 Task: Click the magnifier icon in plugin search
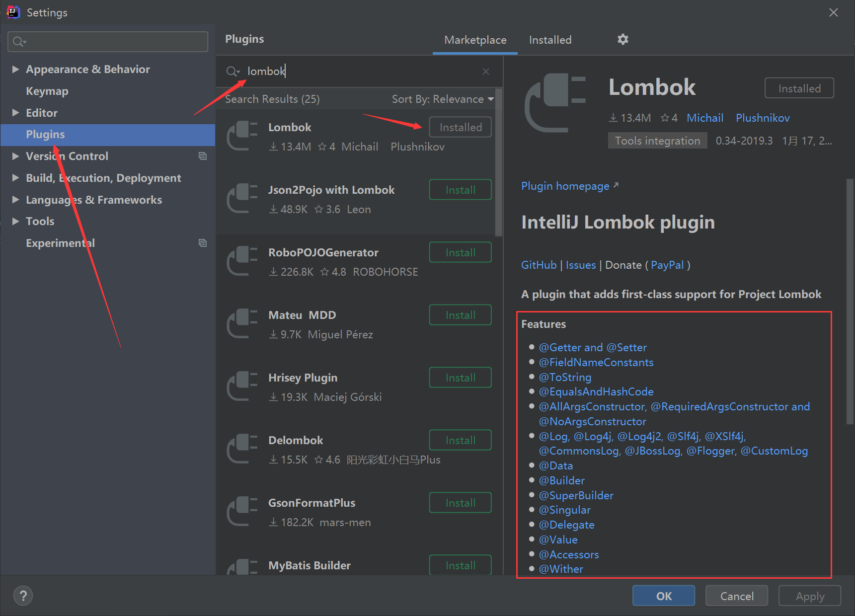pos(233,72)
